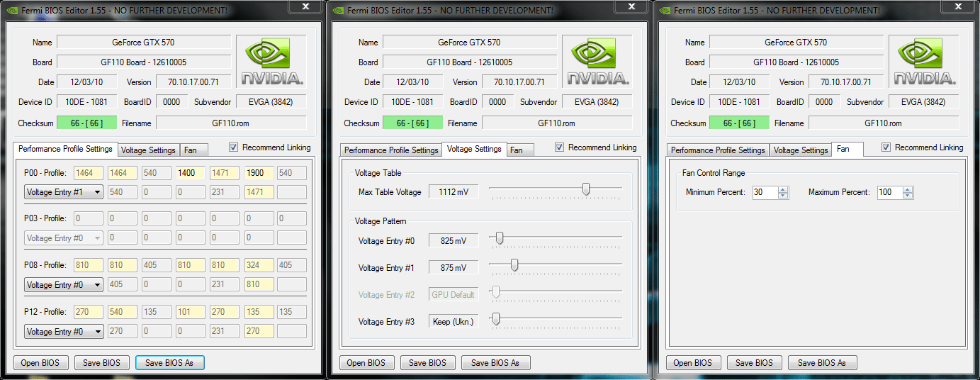Open Performance Profile Settings tab in the Voltage Settings window
Viewport: 980px width, 380px height.
391,150
